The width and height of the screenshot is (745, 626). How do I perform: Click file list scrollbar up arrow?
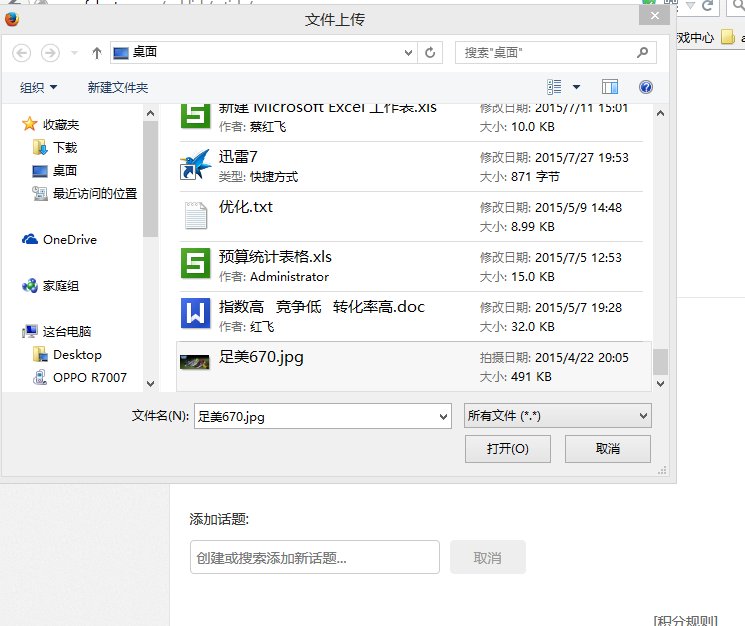[660, 114]
